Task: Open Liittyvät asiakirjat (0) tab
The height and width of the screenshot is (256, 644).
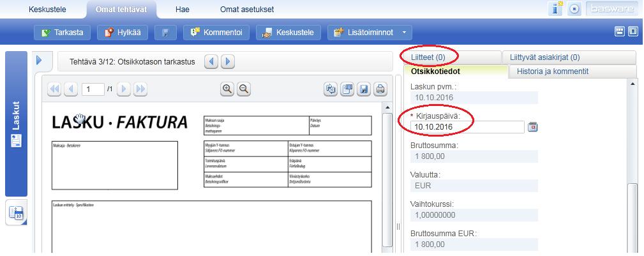Action: click(569, 57)
